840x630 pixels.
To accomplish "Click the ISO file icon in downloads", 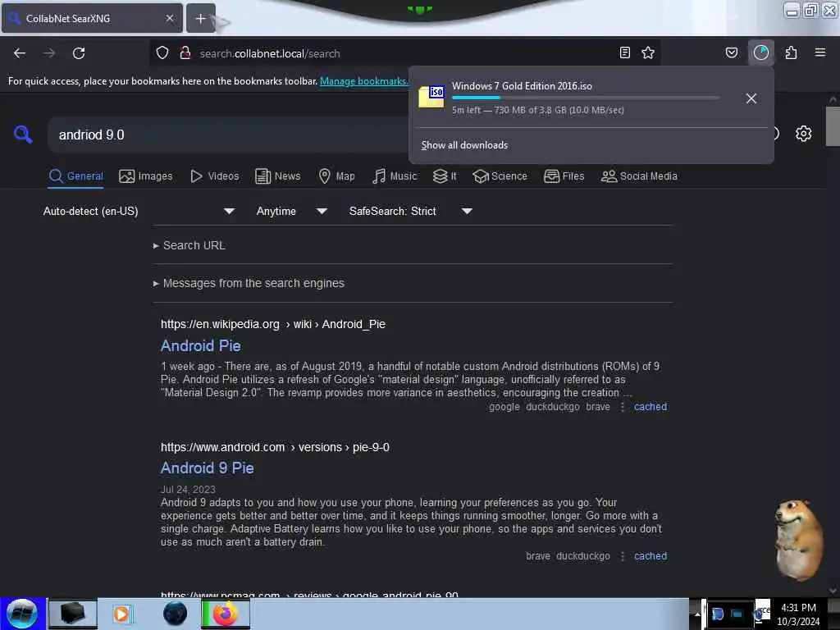I will coord(431,97).
